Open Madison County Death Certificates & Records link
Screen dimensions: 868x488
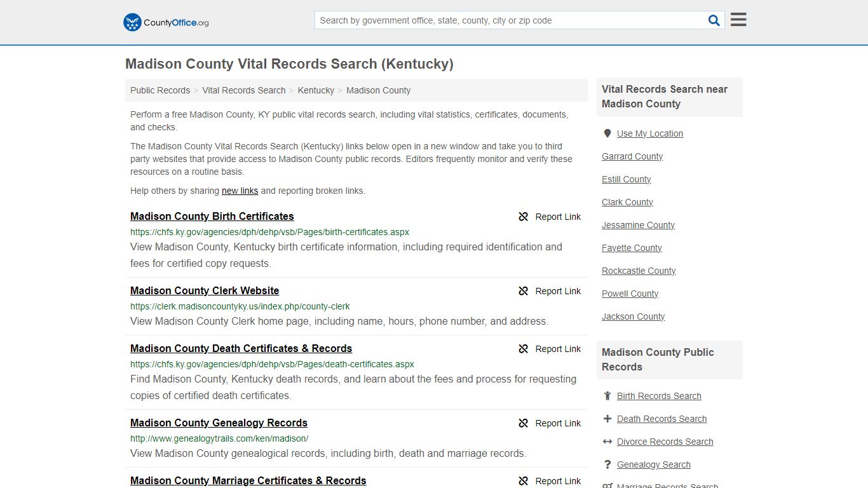[241, 348]
